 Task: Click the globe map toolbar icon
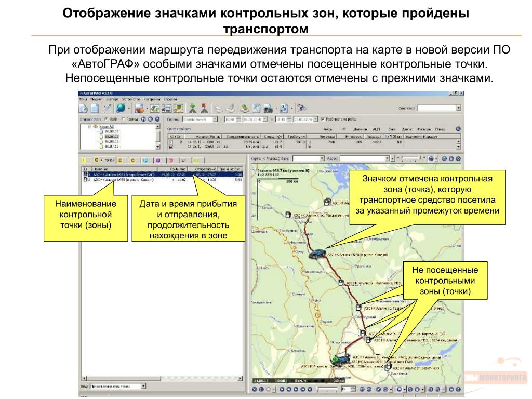[x=121, y=109]
